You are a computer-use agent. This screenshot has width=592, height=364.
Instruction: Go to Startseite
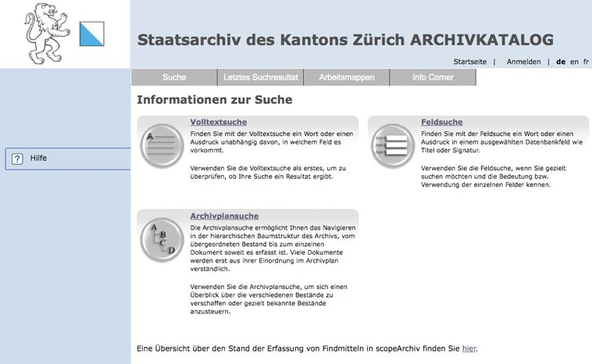point(470,62)
